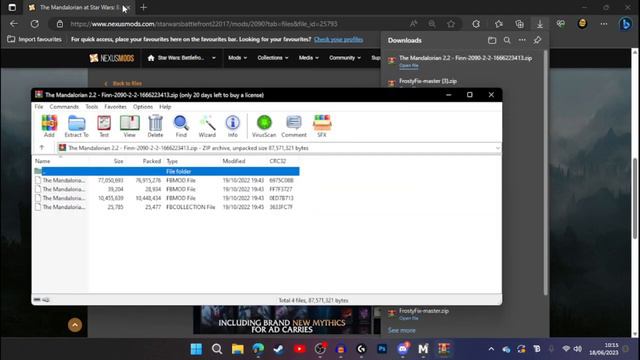The height and width of the screenshot is (360, 640).
Task: Pin the Downloads panel
Action: coord(537,40)
